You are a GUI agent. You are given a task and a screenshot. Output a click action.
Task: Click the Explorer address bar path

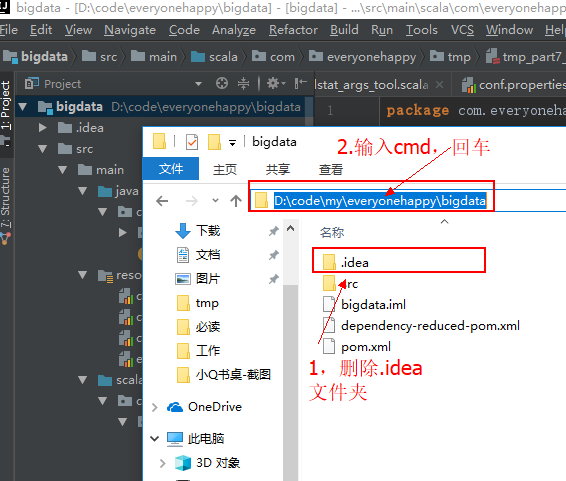coord(380,201)
